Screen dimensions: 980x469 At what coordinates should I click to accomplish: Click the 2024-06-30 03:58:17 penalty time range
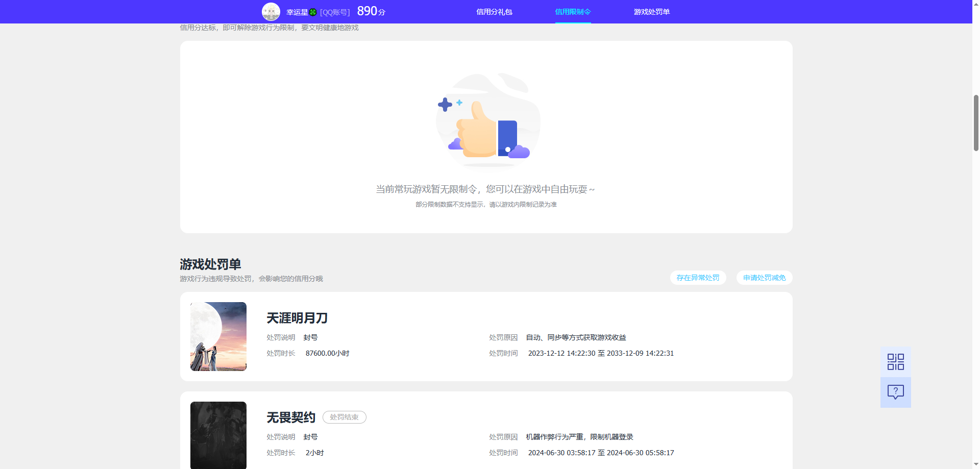coord(601,453)
